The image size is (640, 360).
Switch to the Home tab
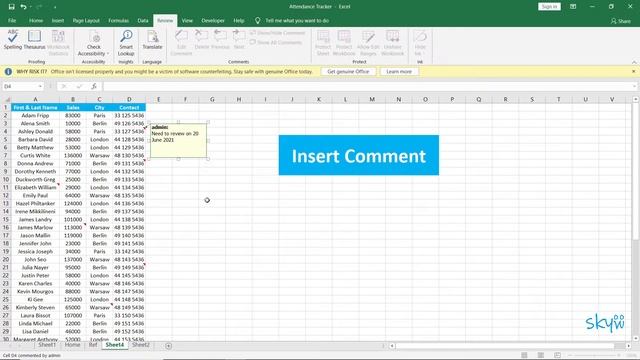click(x=36, y=20)
